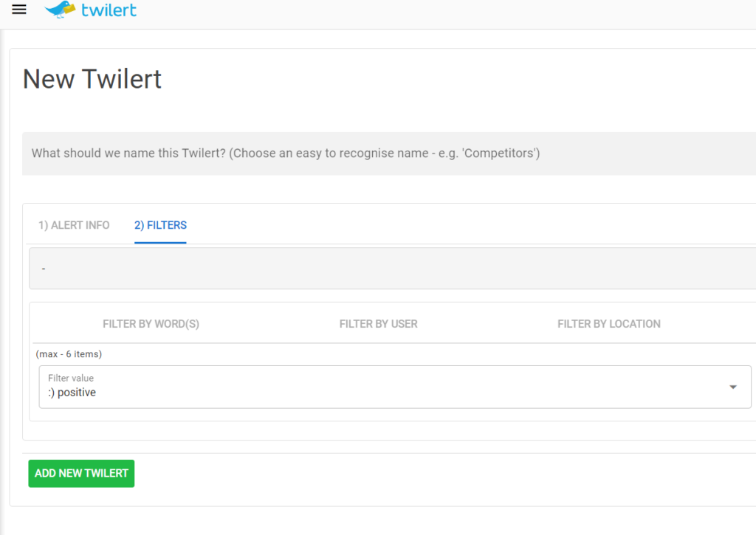Screen dimensions: 756x535
Task: Click the 'New Twilert' page heading
Action: [92, 79]
